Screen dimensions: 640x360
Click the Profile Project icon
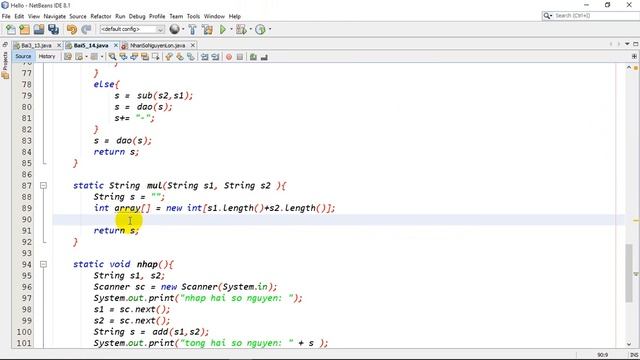coord(260,29)
